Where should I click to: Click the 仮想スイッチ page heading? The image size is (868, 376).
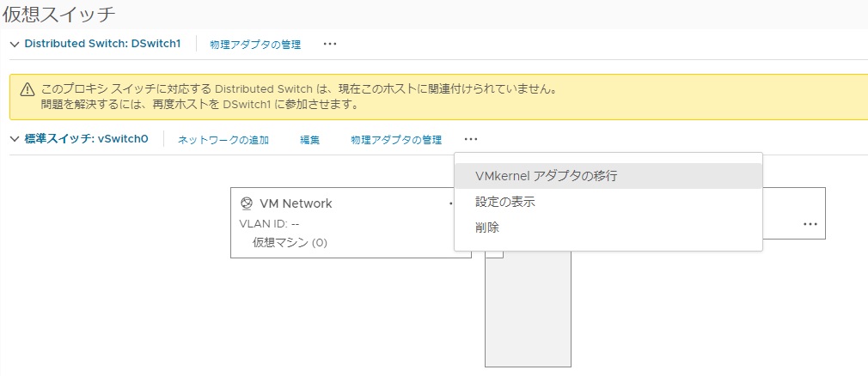click(58, 15)
